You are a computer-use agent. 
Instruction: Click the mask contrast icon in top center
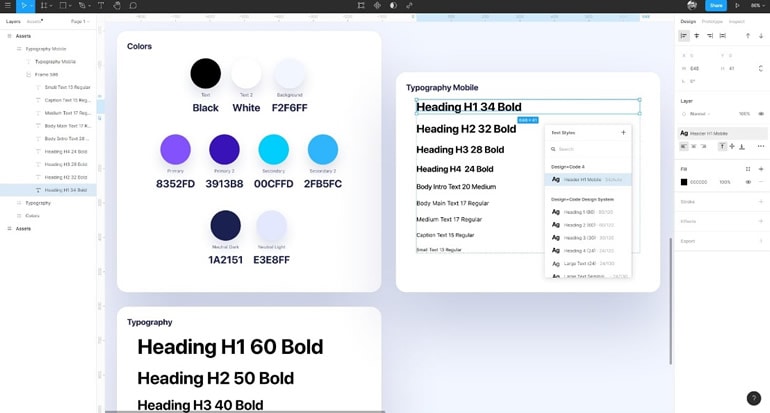point(393,6)
